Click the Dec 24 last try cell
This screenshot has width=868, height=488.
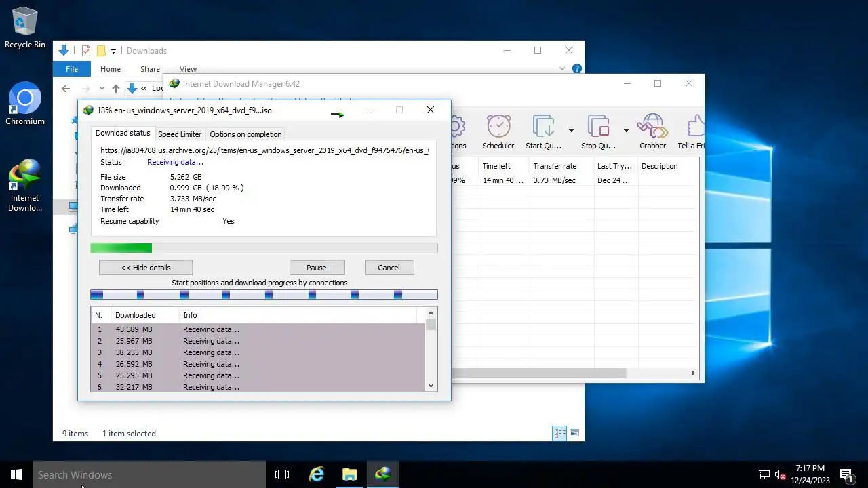[614, 180]
